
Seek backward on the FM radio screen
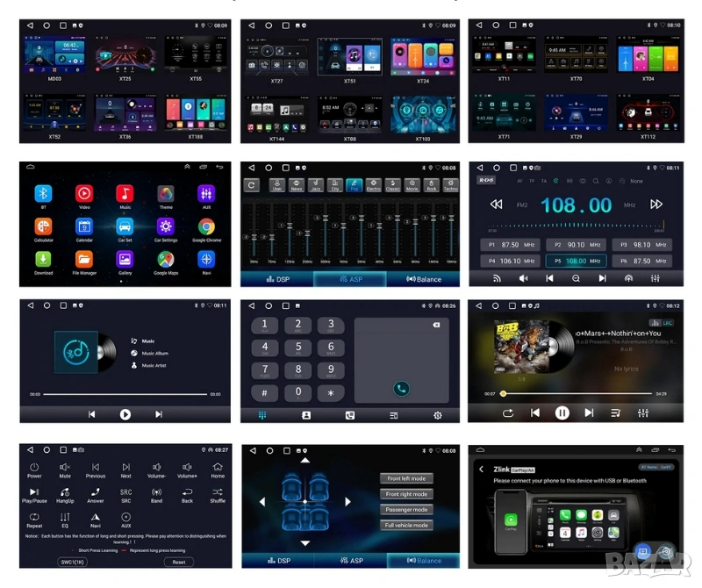(496, 204)
